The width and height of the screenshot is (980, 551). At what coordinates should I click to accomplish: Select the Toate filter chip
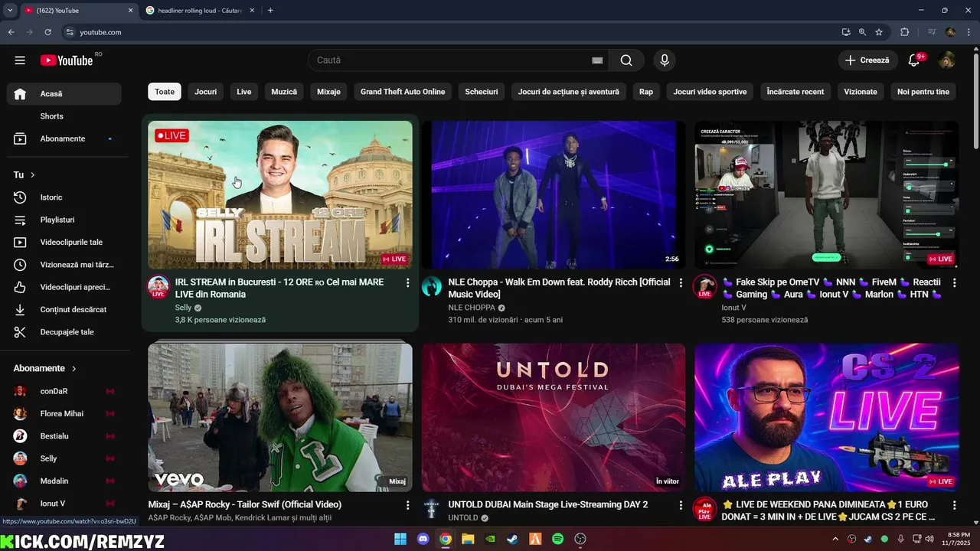click(x=165, y=92)
